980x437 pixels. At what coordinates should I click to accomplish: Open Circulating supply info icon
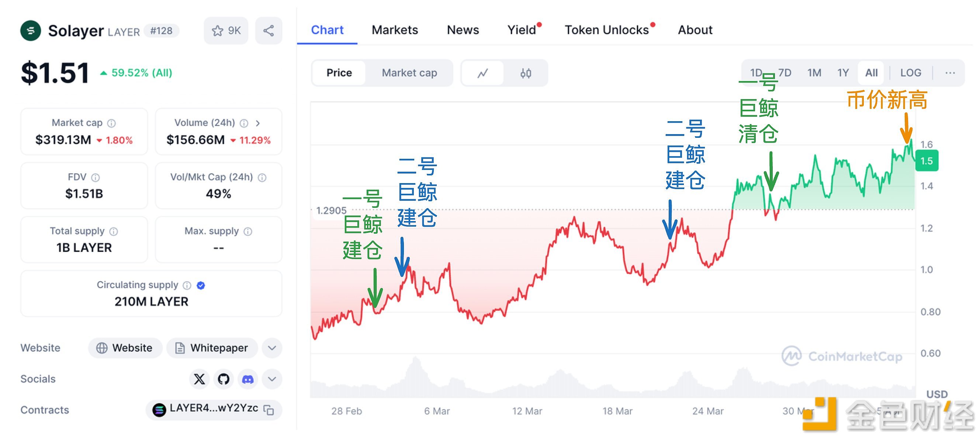[187, 286]
